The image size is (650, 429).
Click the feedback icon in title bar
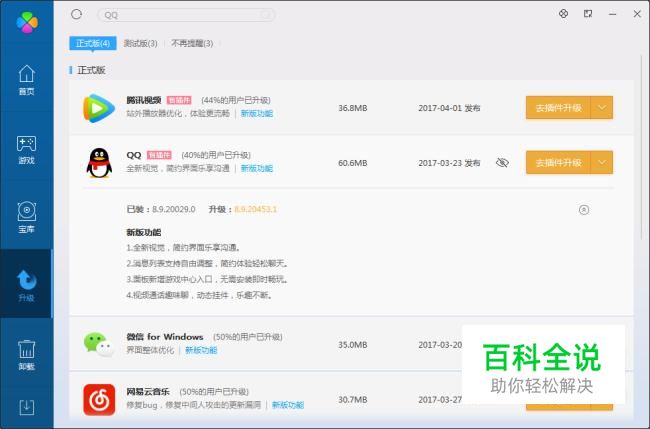click(x=588, y=14)
